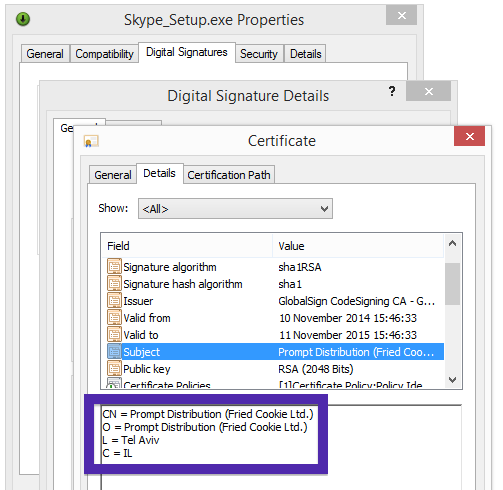Click the Subject field icon
Screen dimensions: 503x490
(114, 352)
